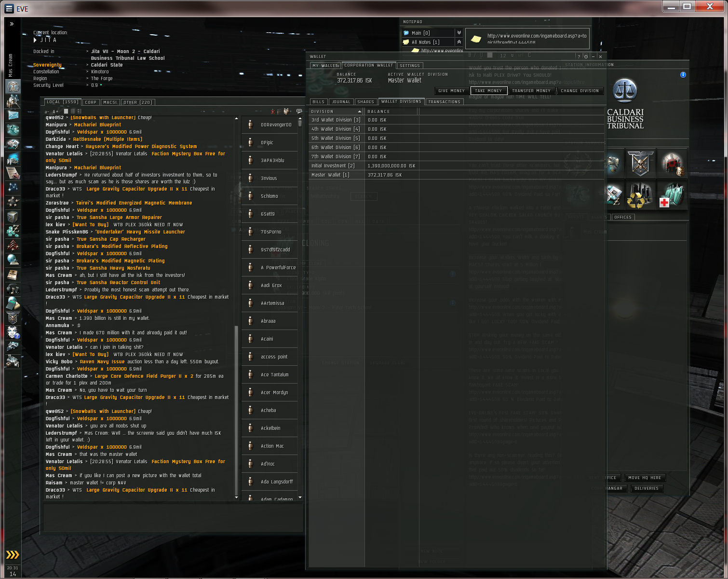Open the chat channel speech bubble icon
The image size is (728, 579).
click(299, 111)
